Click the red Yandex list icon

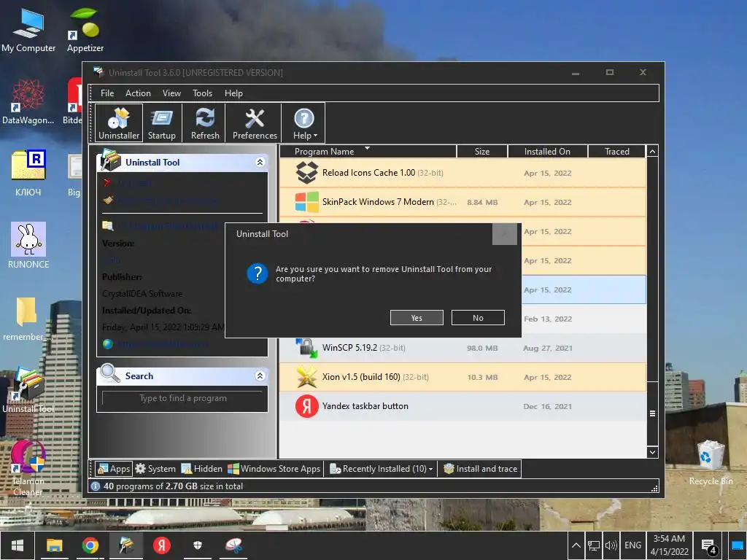pyautogui.click(x=307, y=406)
